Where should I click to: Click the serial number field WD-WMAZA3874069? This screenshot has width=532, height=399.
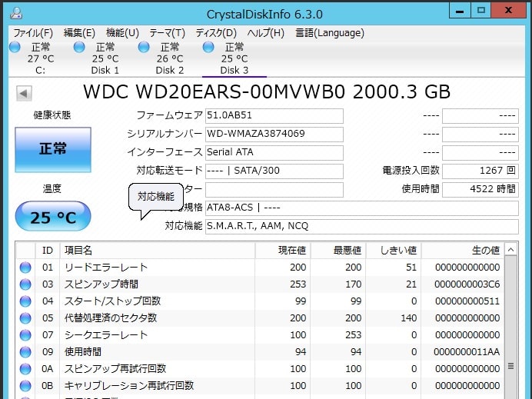(274, 134)
